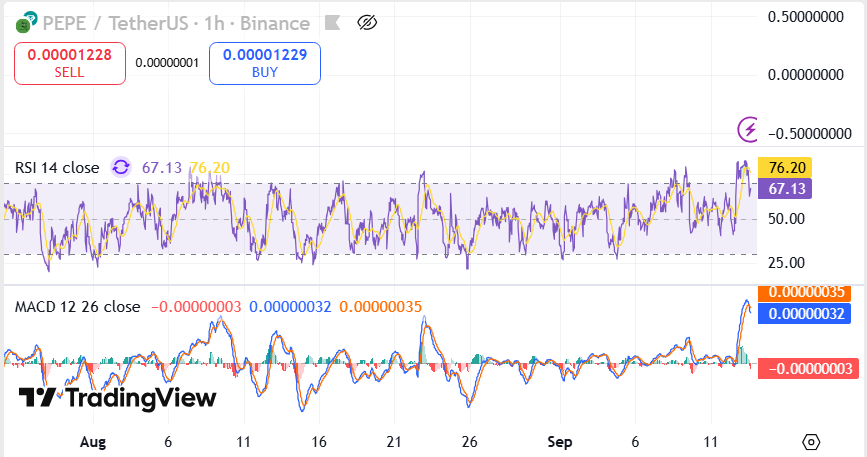Click the purple lightning bolt icon

[x=749, y=129]
